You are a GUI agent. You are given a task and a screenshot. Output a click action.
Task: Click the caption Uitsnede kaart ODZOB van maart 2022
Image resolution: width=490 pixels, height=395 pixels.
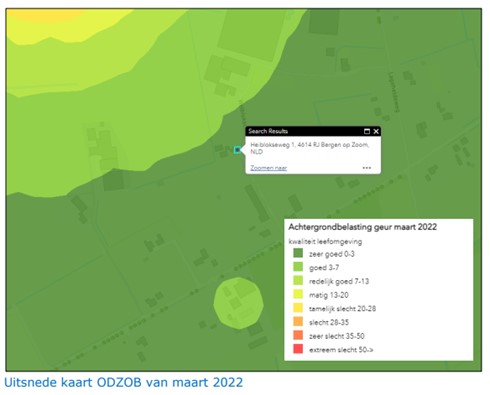tap(123, 382)
